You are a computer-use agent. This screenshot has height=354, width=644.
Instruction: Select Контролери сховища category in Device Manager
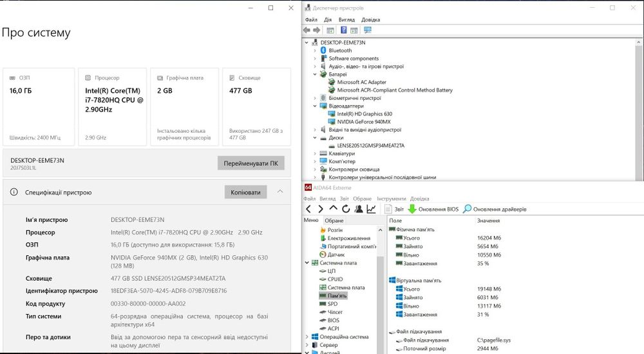click(x=354, y=170)
